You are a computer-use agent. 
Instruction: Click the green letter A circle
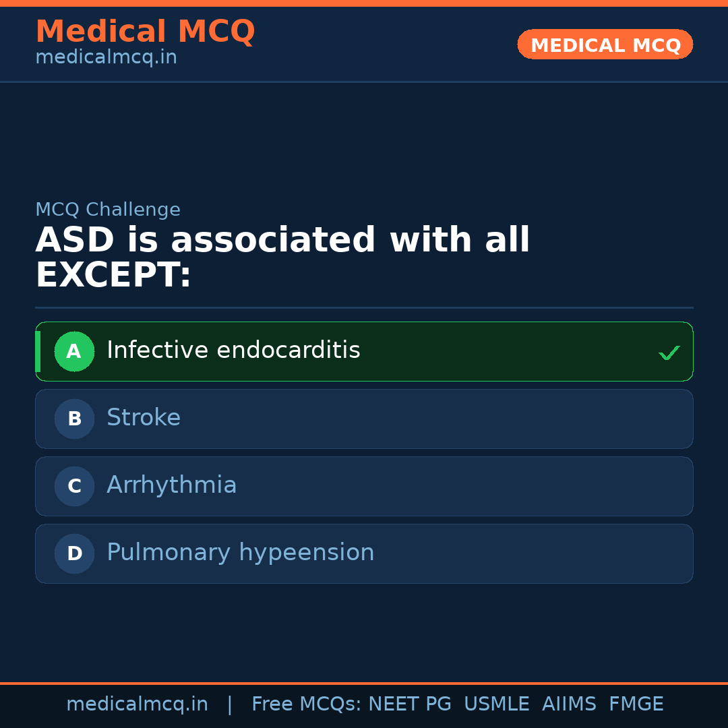click(x=74, y=351)
